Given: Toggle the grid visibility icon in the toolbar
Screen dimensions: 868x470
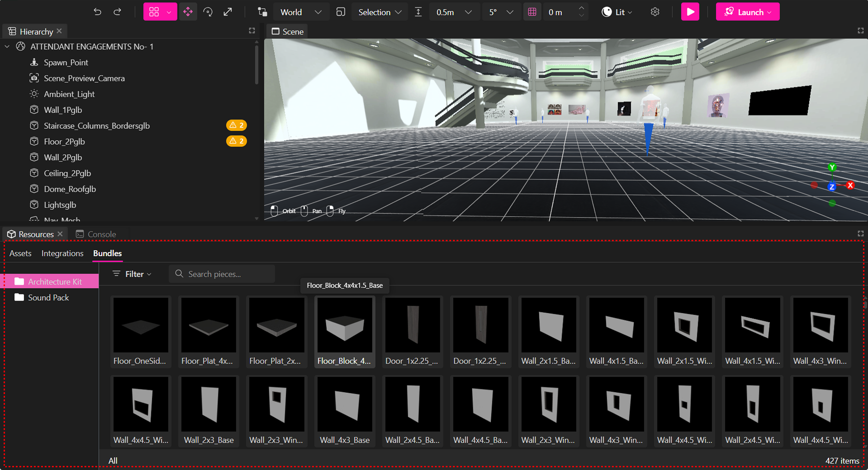Looking at the screenshot, I should pyautogui.click(x=532, y=12).
